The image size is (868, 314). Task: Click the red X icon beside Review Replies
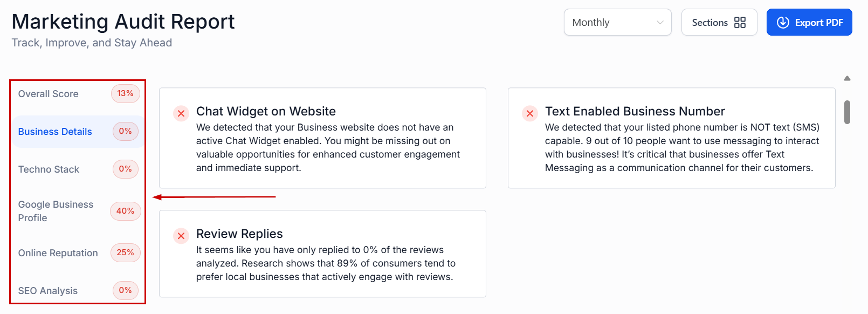(x=181, y=236)
